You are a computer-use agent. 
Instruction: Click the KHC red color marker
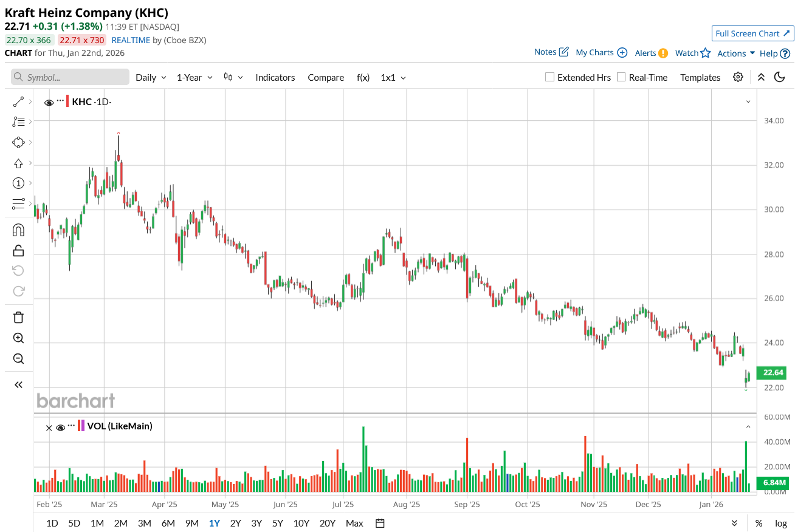tap(67, 101)
